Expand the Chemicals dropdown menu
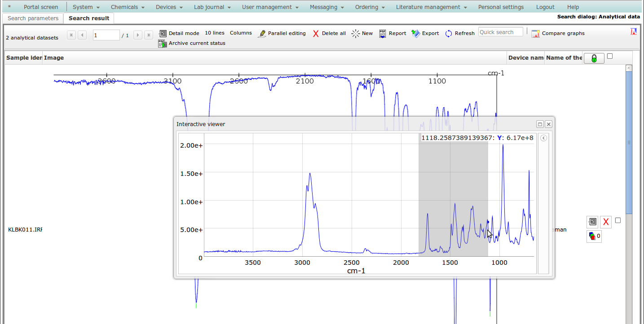Image resolution: width=644 pixels, height=324 pixels. click(128, 7)
